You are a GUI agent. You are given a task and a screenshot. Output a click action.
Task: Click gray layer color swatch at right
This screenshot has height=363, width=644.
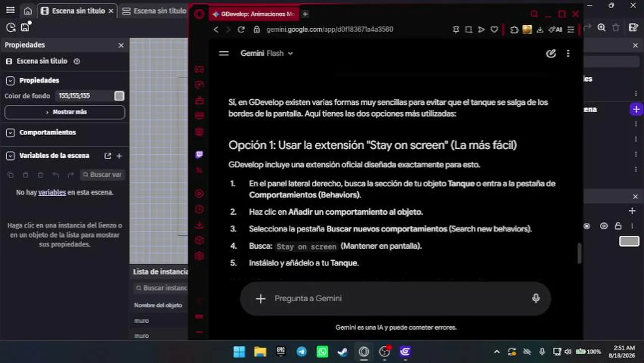pyautogui.click(x=629, y=241)
